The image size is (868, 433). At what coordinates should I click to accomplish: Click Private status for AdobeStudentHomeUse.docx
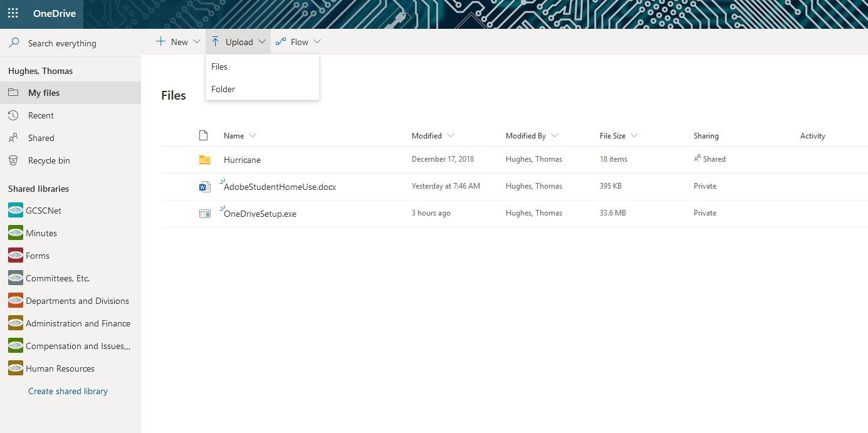point(705,186)
